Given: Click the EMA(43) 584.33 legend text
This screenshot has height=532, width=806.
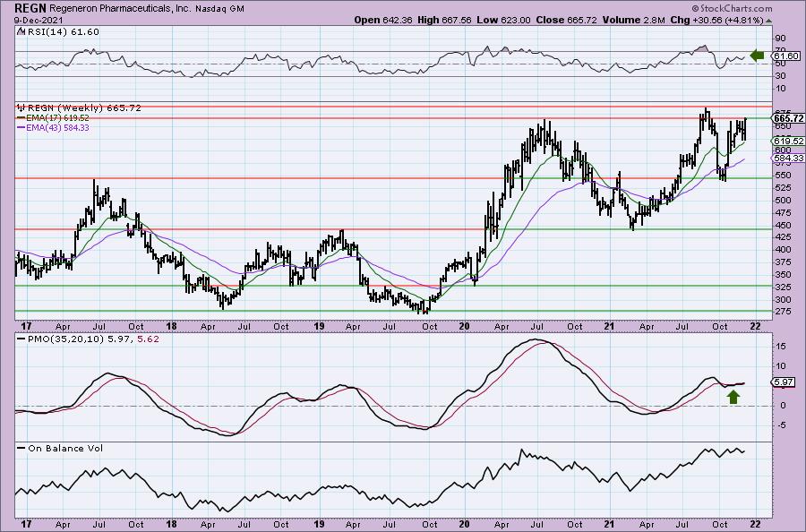Looking at the screenshot, I should 57,127.
